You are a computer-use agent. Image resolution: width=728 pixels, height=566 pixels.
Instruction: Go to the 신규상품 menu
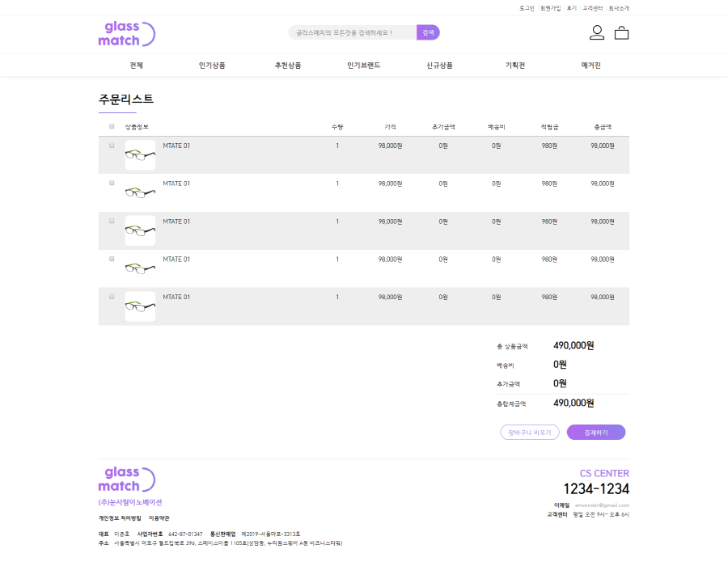coord(439,65)
